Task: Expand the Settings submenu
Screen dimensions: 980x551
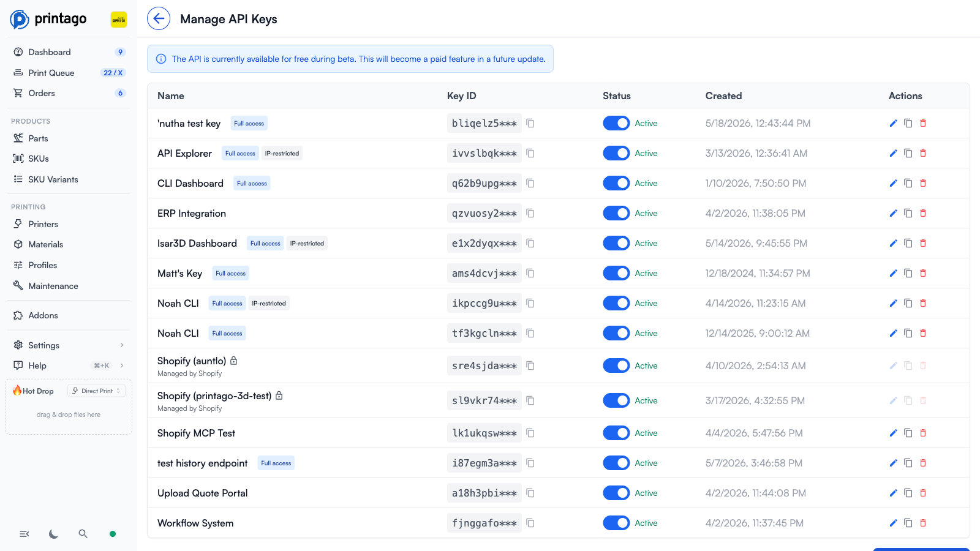Action: (122, 345)
